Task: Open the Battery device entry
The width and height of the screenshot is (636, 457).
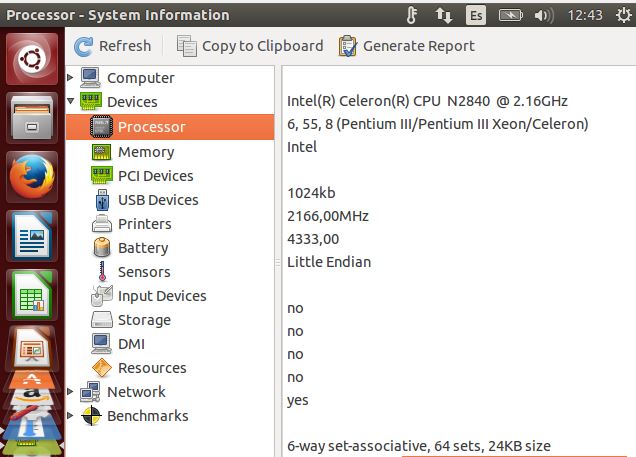Action: coord(142,248)
